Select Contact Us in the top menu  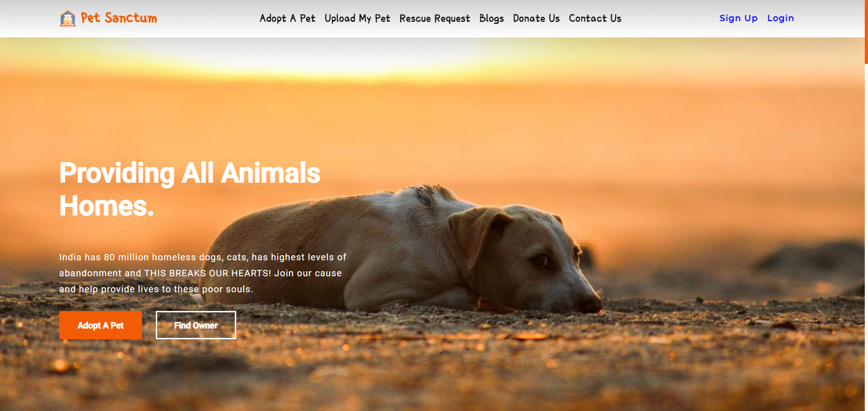tap(595, 18)
